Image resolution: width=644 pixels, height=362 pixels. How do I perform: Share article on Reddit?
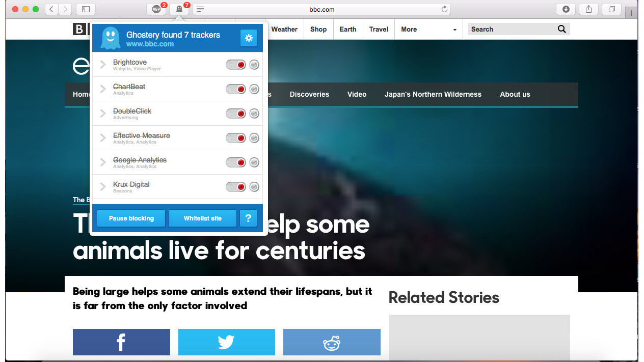332,342
